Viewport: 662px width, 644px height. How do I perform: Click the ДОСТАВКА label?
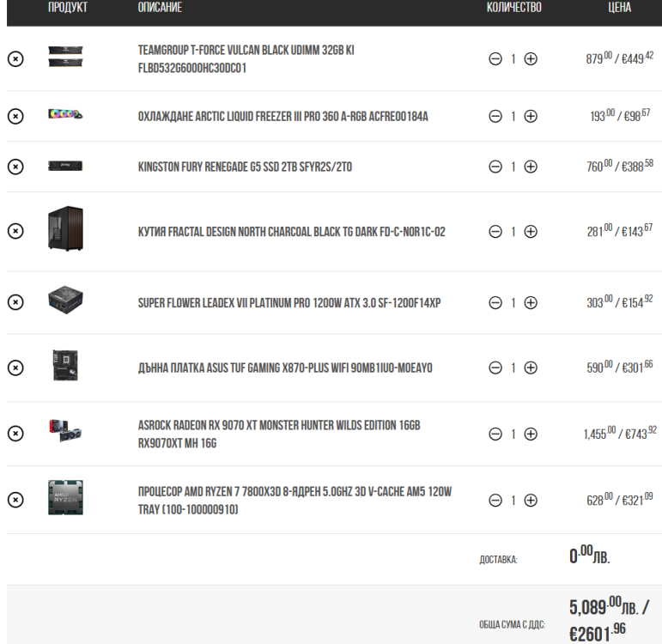pyautogui.click(x=498, y=560)
